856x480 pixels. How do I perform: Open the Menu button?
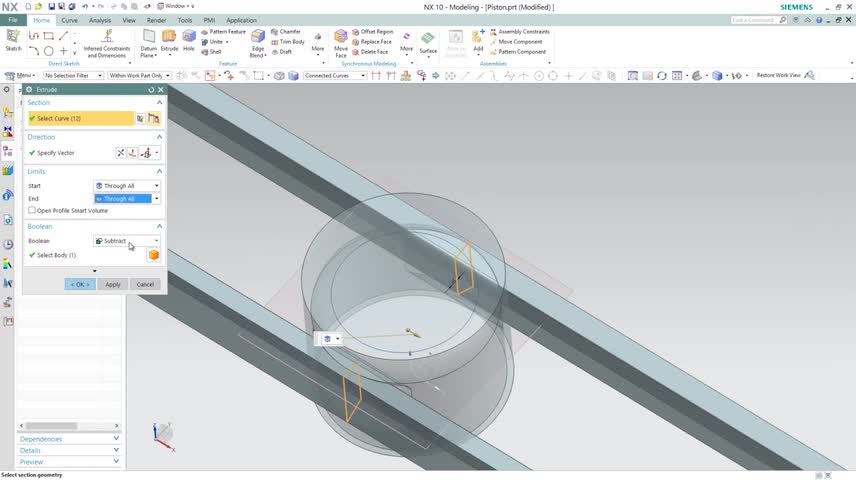click(x=20, y=75)
